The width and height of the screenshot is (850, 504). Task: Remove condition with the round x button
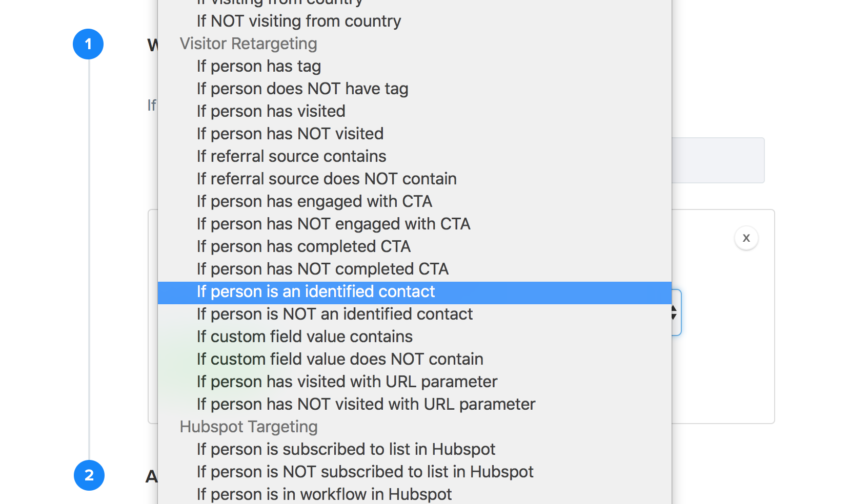(746, 238)
